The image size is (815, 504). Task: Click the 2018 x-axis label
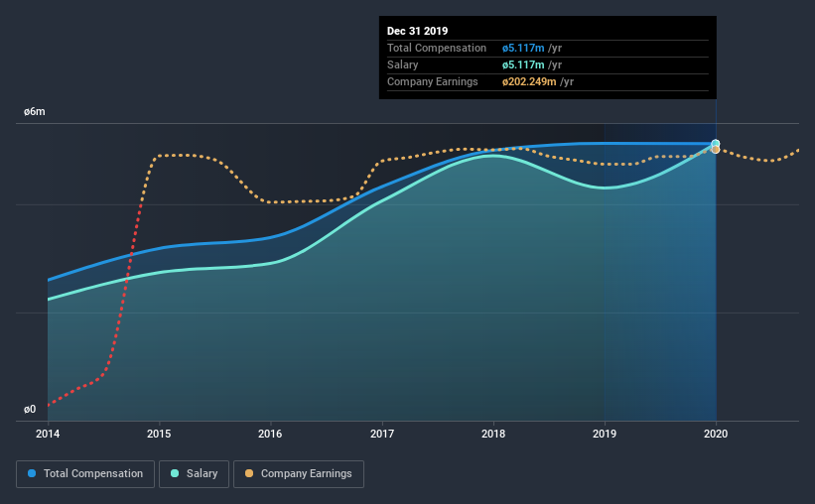click(493, 434)
